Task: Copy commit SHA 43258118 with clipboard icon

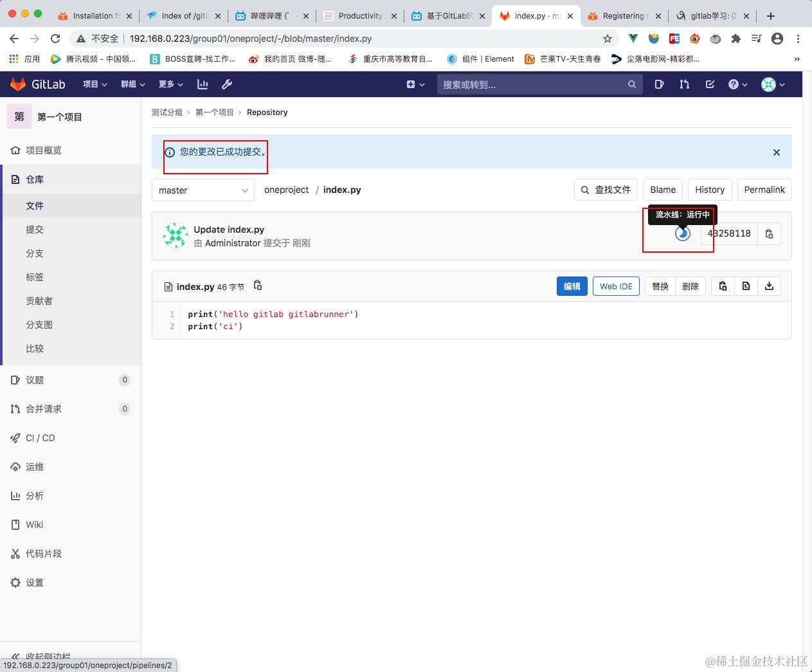Action: 769,233
